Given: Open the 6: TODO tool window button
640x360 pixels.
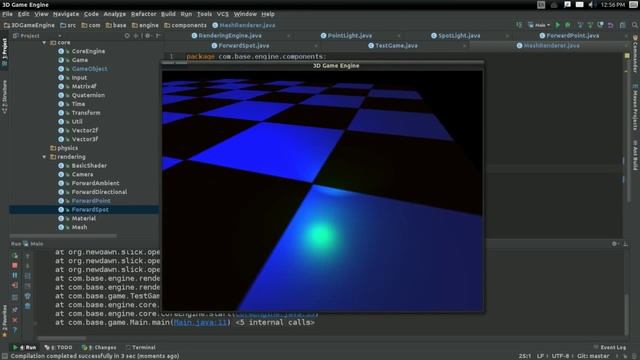Looking at the screenshot, I should (58, 347).
